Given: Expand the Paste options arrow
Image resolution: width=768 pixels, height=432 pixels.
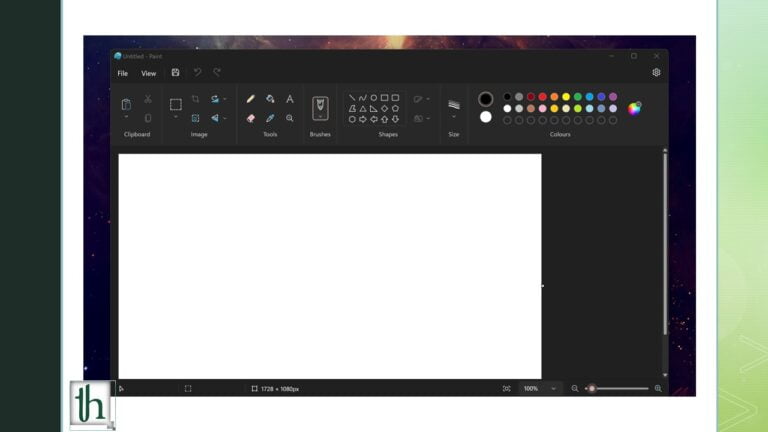Looking at the screenshot, I should tap(126, 117).
